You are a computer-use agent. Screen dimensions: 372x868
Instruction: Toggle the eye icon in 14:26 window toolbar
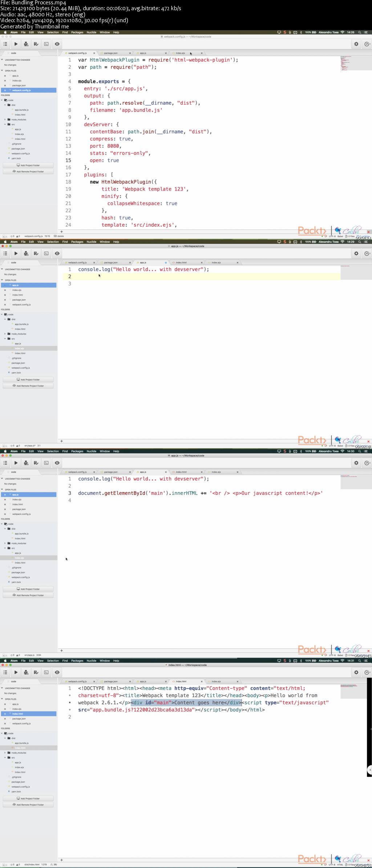tap(57, 44)
